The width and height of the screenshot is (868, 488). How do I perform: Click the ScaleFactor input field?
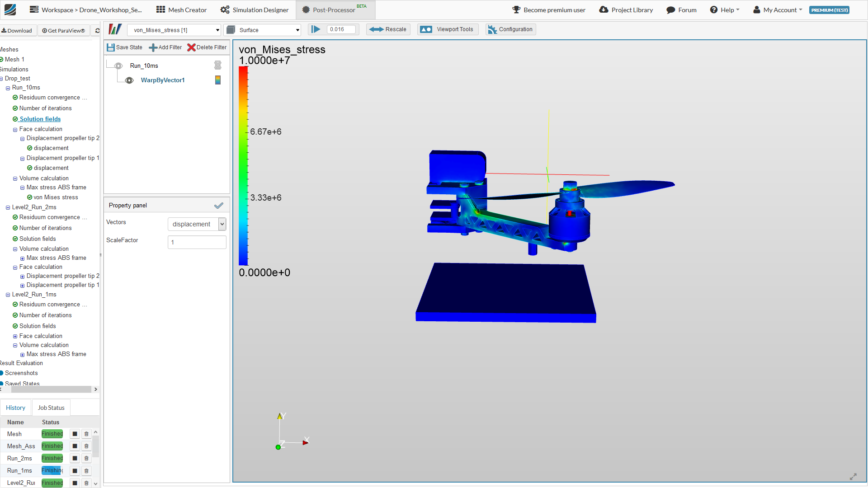coord(197,242)
